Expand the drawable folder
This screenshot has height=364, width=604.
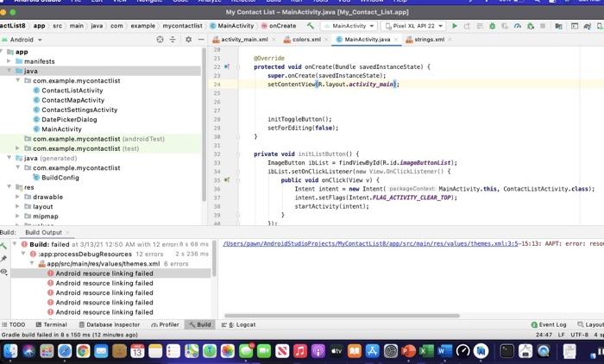pyautogui.click(x=17, y=197)
